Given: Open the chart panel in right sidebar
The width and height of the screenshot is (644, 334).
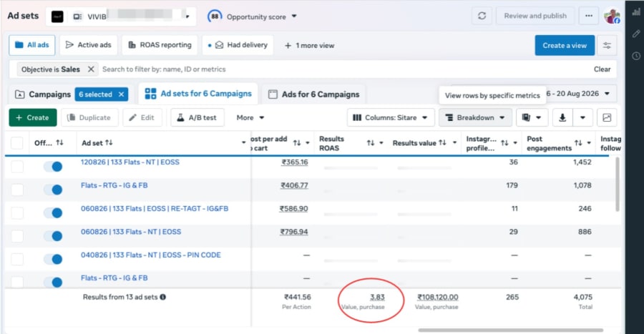Looking at the screenshot, I should [636, 12].
